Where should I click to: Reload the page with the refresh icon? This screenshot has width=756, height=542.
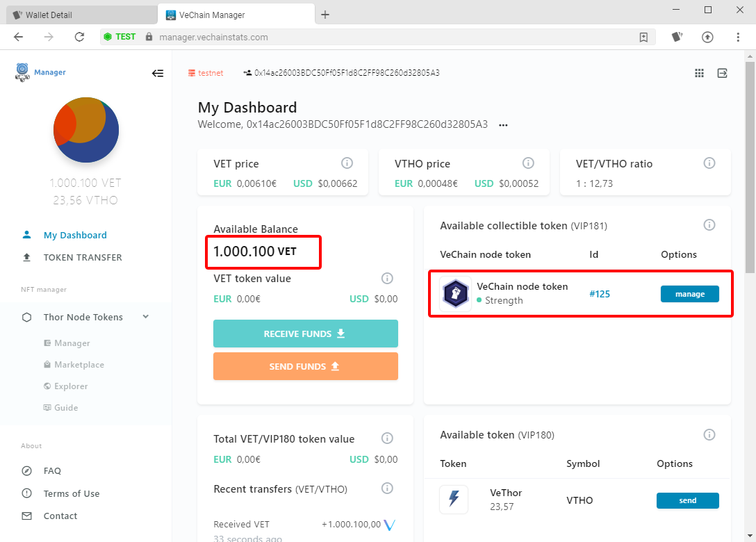tap(79, 37)
